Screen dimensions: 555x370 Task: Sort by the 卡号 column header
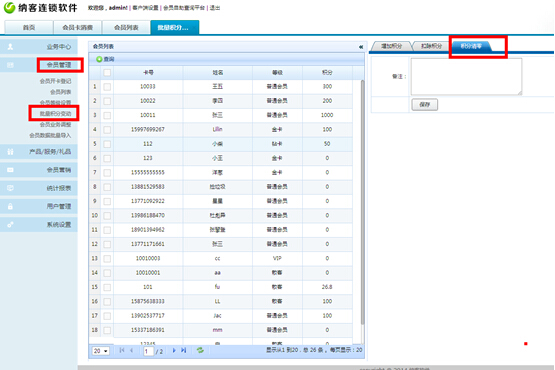pos(148,73)
